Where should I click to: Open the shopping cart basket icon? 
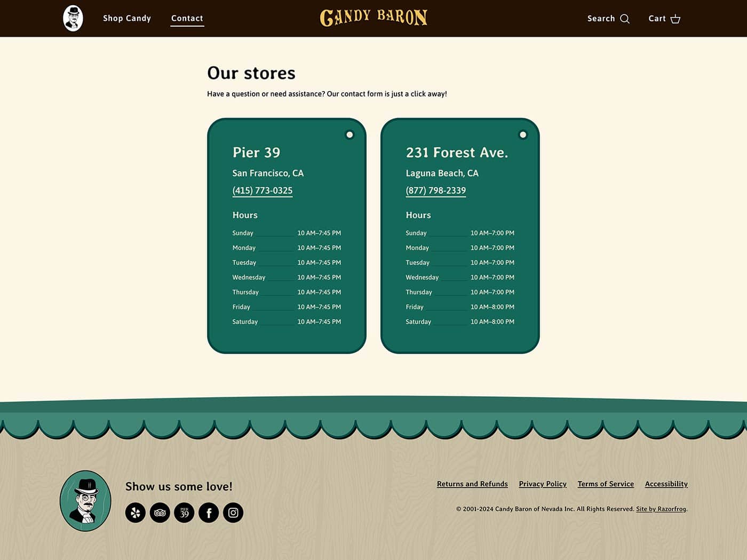(676, 19)
